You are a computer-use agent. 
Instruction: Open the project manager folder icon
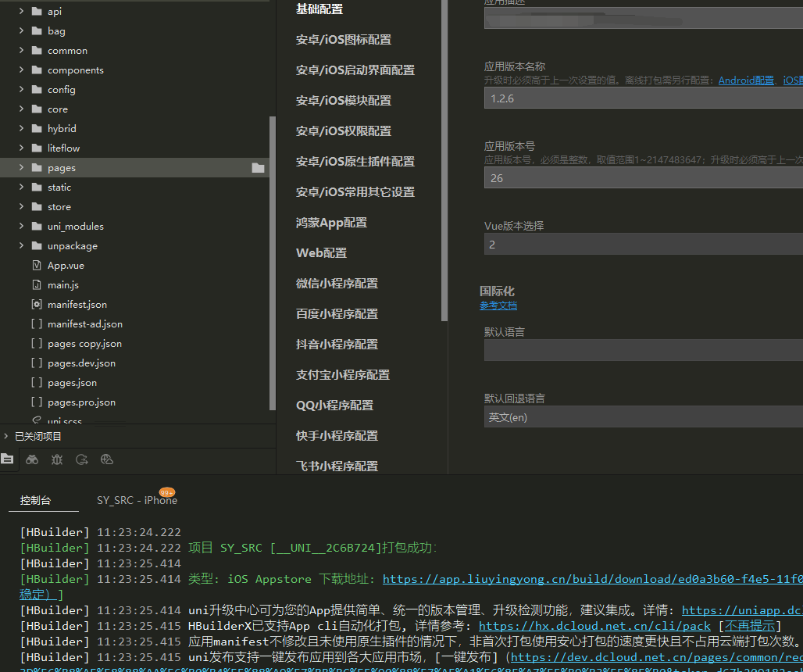coord(7,459)
